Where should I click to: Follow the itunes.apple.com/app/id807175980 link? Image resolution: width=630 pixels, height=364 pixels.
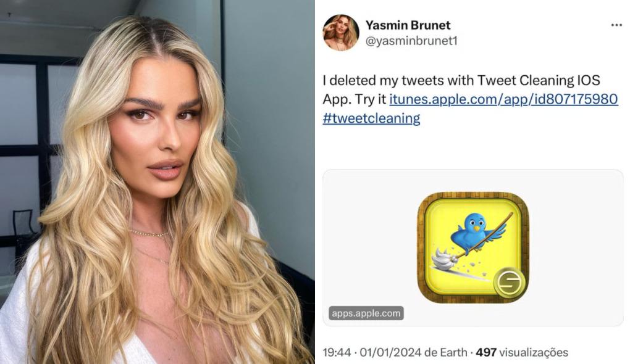pyautogui.click(x=503, y=99)
